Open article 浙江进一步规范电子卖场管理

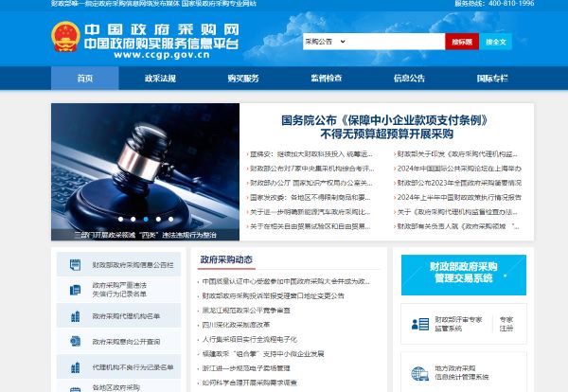click(246, 368)
